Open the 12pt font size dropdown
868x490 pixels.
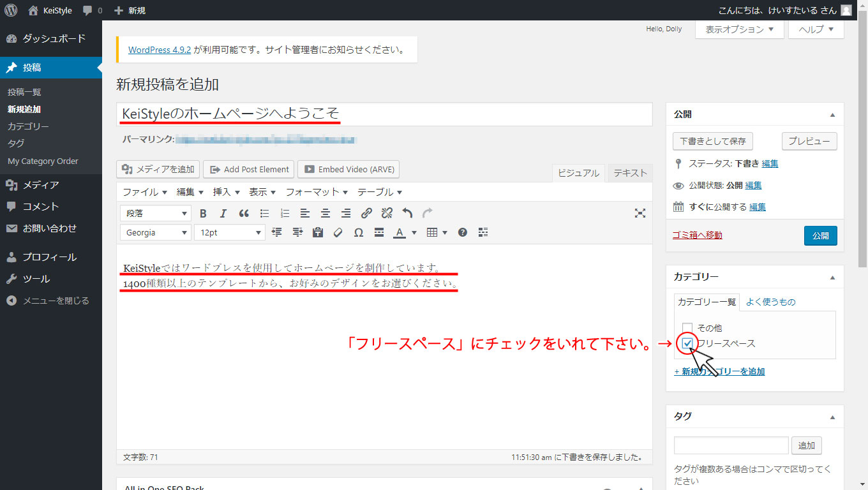pos(230,233)
